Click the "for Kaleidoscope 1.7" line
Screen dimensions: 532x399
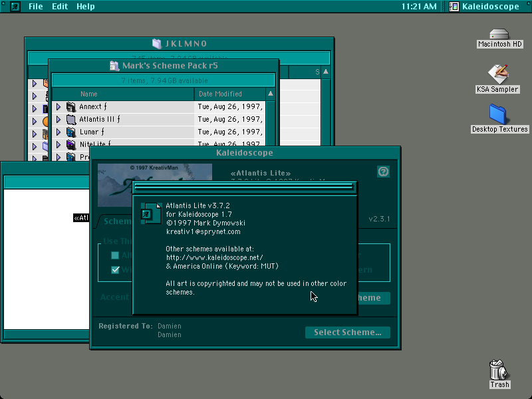point(199,214)
